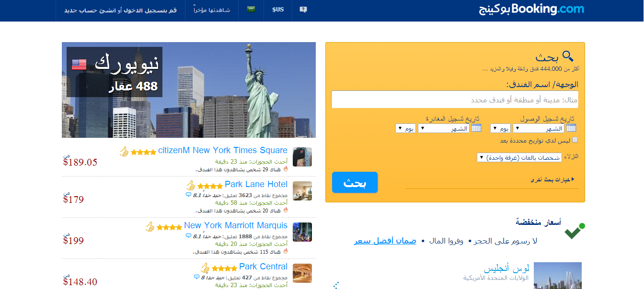Viewport: 644px width, 289px height.
Task: Click the US flag on New York banner
Action: point(79,64)
